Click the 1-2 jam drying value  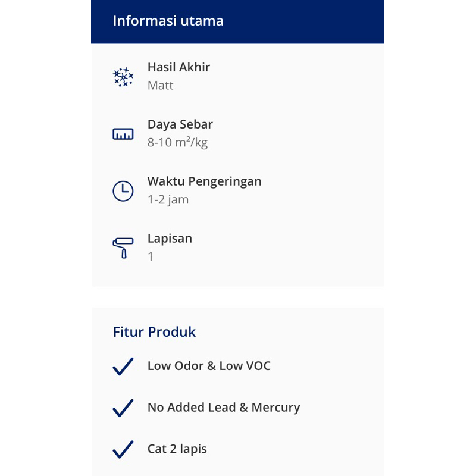[168, 200]
